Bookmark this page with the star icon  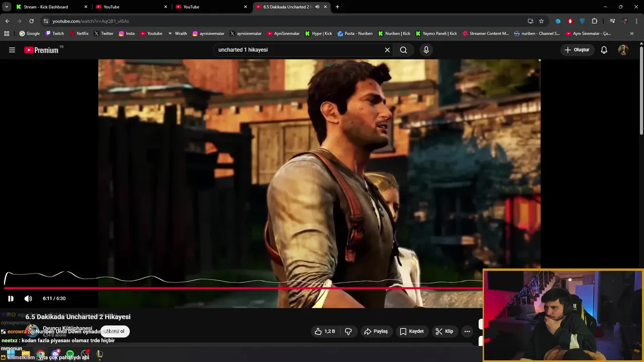(541, 21)
